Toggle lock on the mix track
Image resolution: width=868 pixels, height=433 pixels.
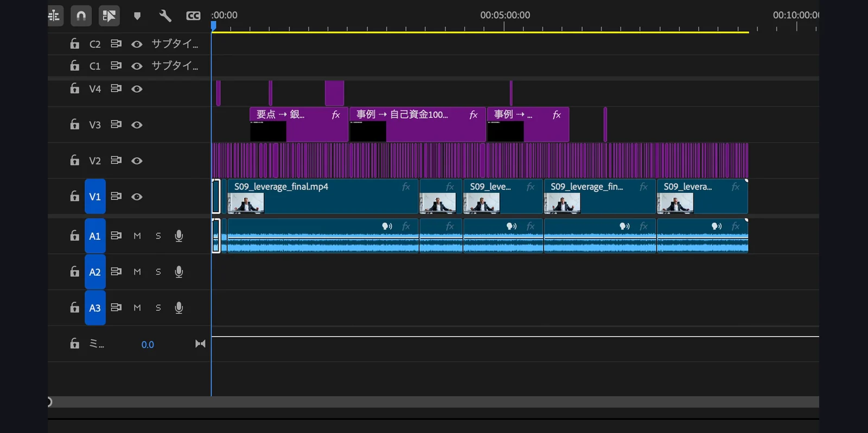[x=75, y=343]
